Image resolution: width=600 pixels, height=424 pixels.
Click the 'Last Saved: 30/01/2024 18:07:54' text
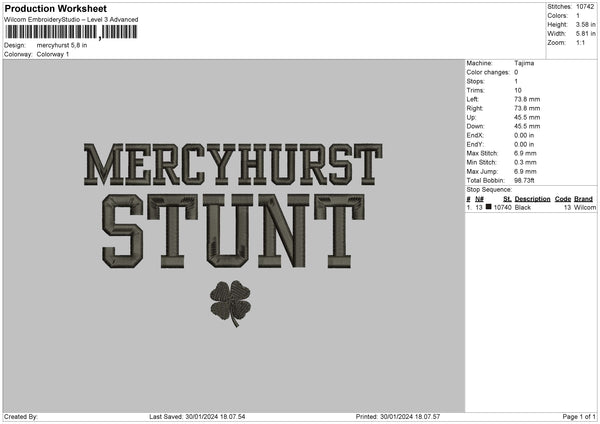point(197,417)
